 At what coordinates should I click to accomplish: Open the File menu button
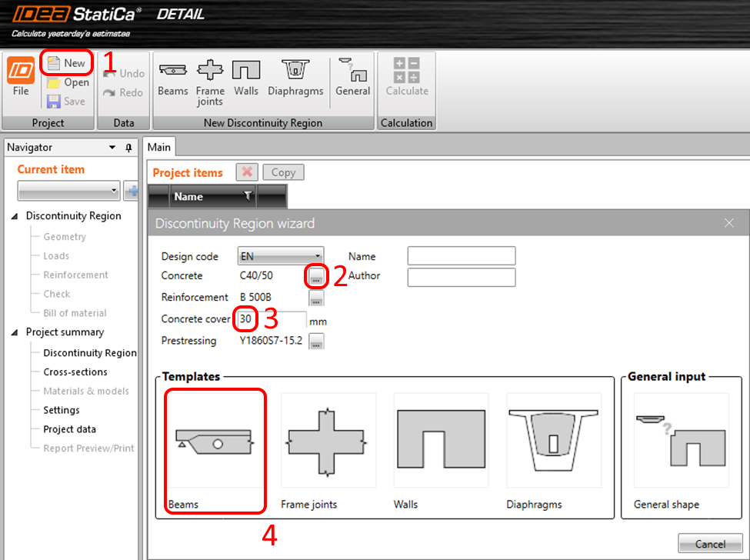click(x=21, y=78)
